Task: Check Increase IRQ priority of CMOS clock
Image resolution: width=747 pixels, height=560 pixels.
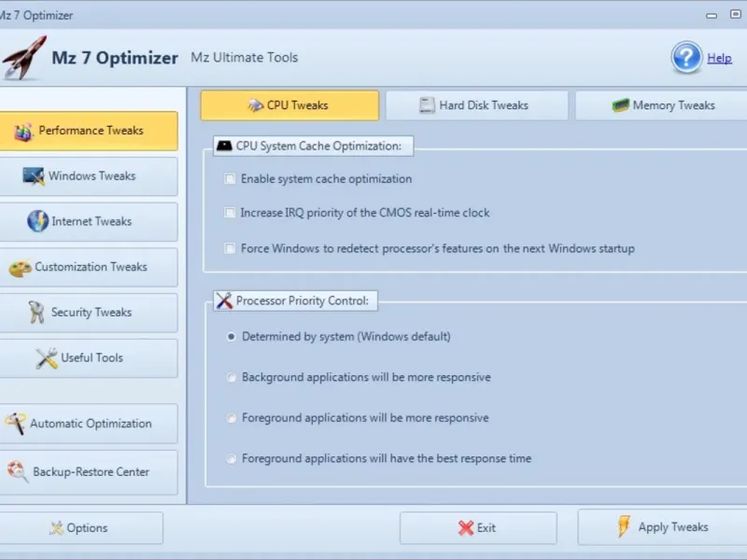Action: [230, 213]
